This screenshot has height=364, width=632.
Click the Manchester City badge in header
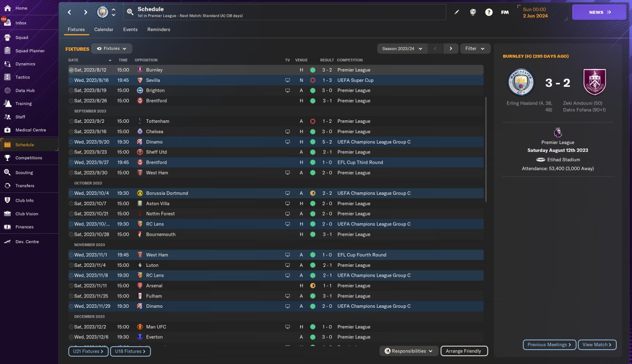click(103, 12)
